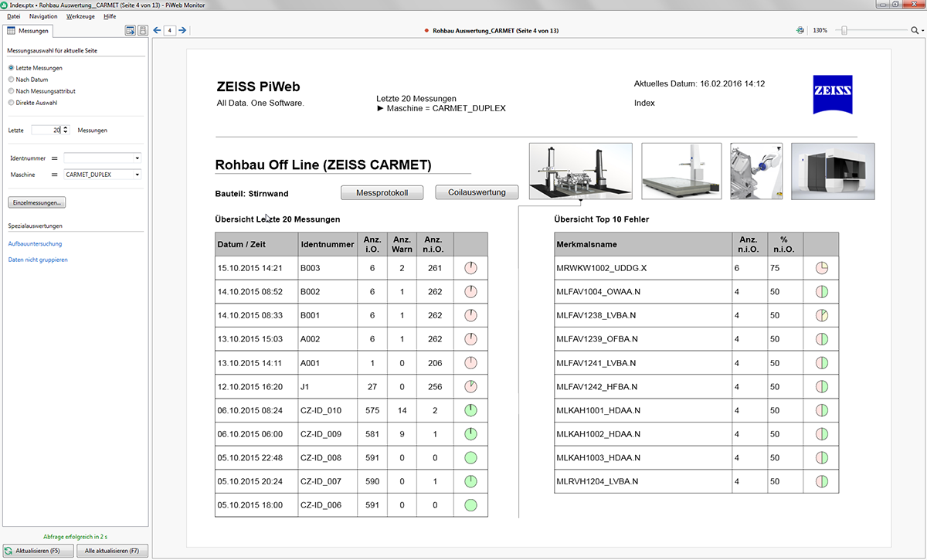Click the stepper arrows for Letzte Messungen count
The image size is (927, 560).
tap(66, 130)
